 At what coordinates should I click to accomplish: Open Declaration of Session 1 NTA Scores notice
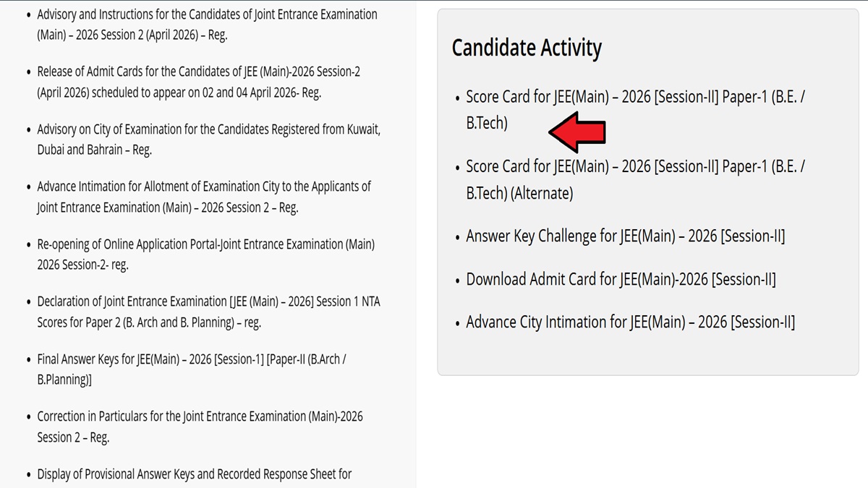click(208, 301)
